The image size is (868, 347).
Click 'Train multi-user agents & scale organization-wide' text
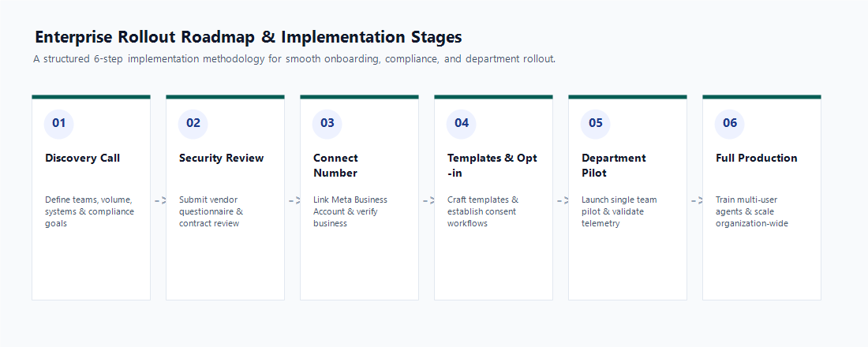[752, 211]
